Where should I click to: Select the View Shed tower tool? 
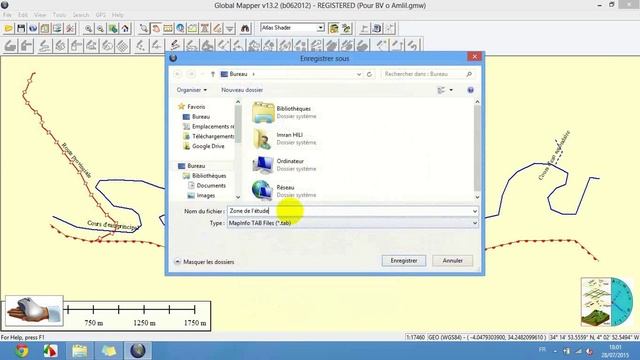tap(205, 28)
